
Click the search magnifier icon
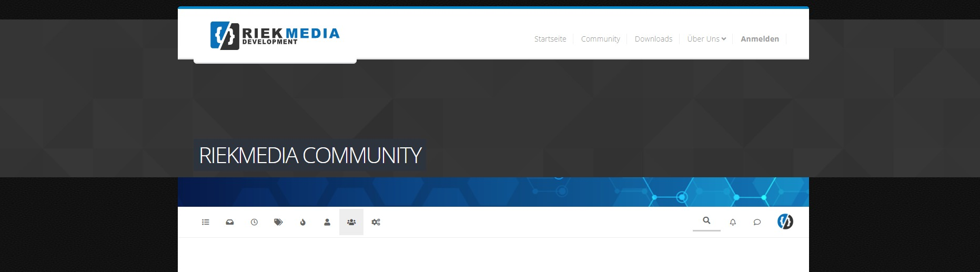(x=706, y=221)
